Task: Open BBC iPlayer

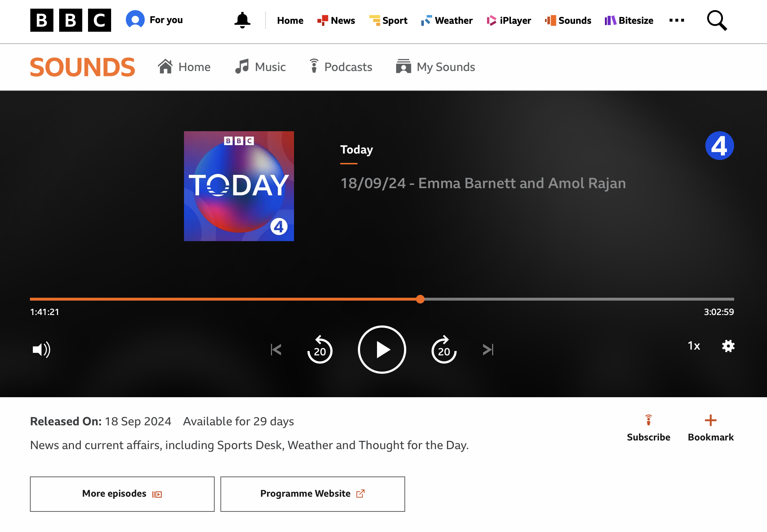Action: coord(509,21)
